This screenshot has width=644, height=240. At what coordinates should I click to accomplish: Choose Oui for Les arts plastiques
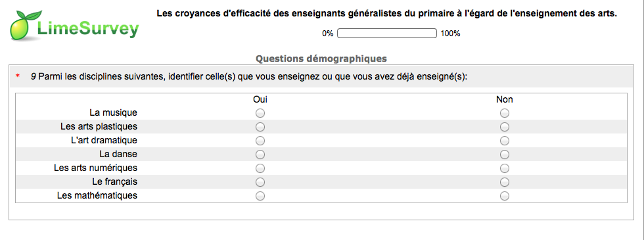(x=260, y=127)
